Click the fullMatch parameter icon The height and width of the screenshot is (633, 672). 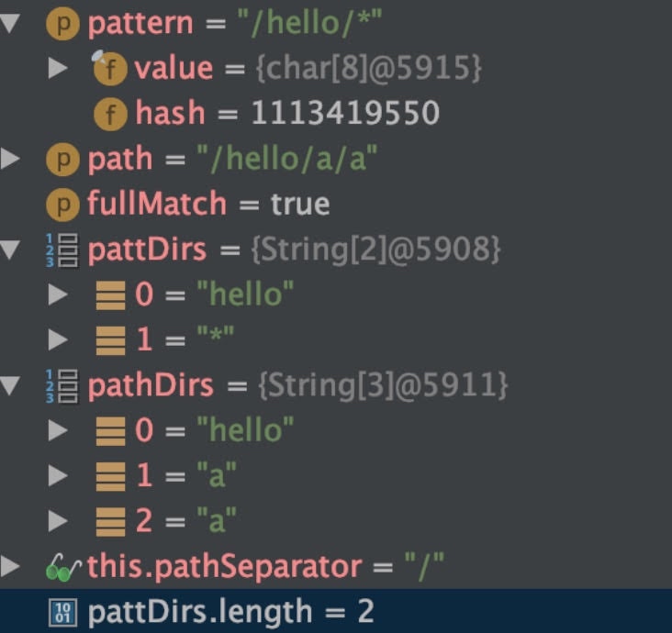point(61,205)
